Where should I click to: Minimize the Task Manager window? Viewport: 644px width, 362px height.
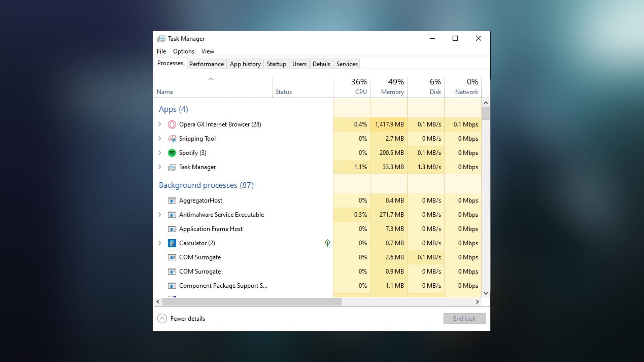tap(432, 39)
